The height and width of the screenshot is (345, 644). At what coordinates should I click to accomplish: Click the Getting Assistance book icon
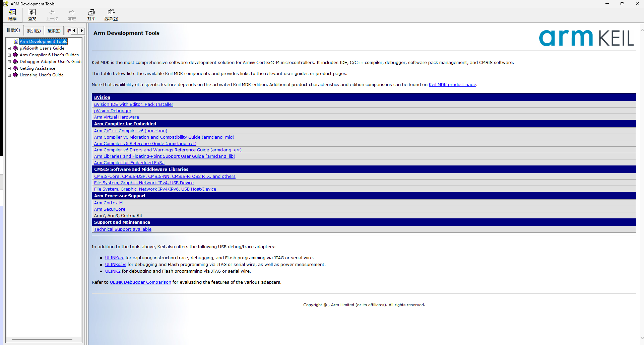click(15, 68)
